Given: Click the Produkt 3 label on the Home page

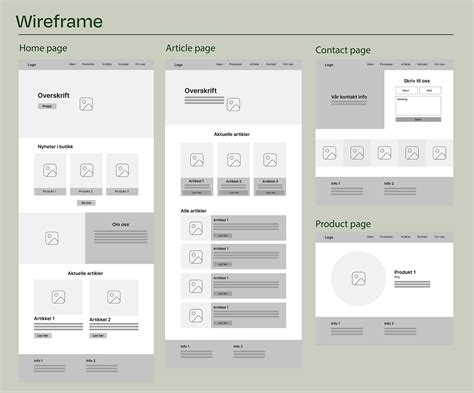Looking at the screenshot, I should [x=122, y=192].
